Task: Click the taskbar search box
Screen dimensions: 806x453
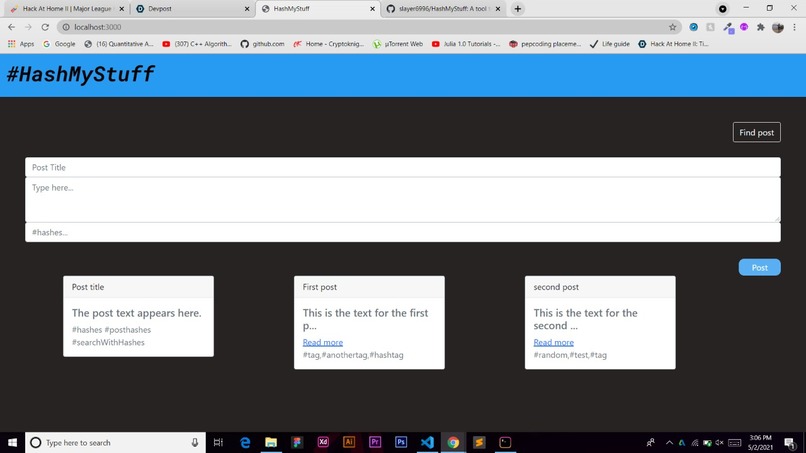Action: pyautogui.click(x=115, y=442)
